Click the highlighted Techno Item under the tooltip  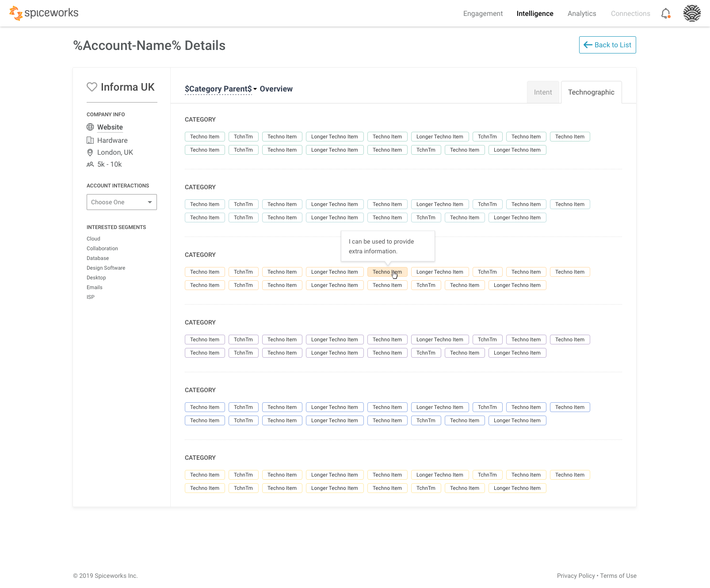coord(387,272)
